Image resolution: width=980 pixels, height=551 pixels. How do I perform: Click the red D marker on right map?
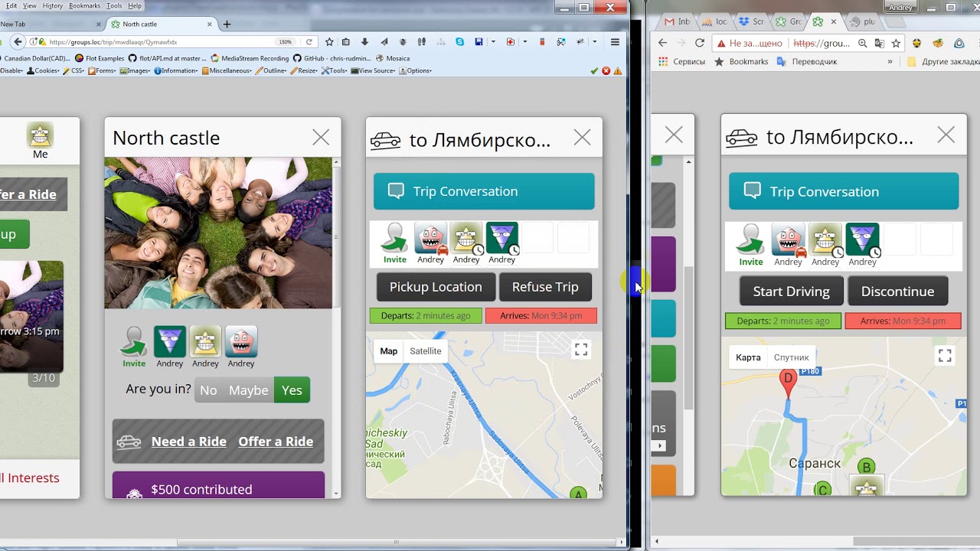pyautogui.click(x=787, y=383)
